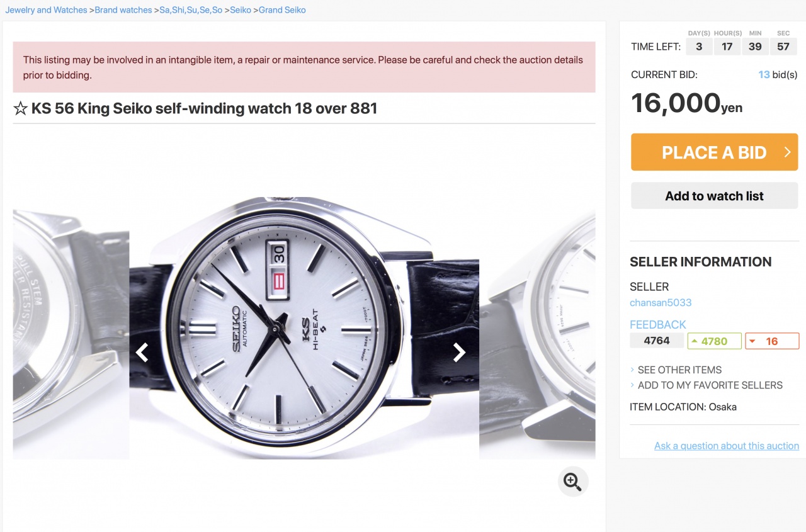
Task: Select ADD TO MY FAVORITE SELLERS
Action: click(710, 385)
